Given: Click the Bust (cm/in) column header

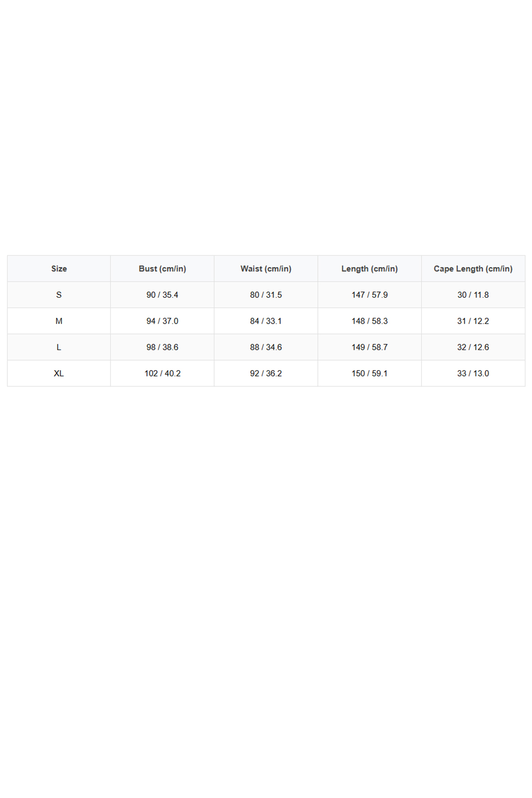Looking at the screenshot, I should point(162,268).
